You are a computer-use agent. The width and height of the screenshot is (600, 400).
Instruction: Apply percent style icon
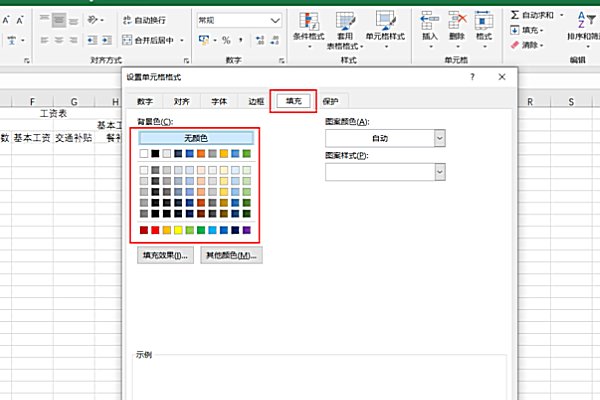tap(226, 40)
